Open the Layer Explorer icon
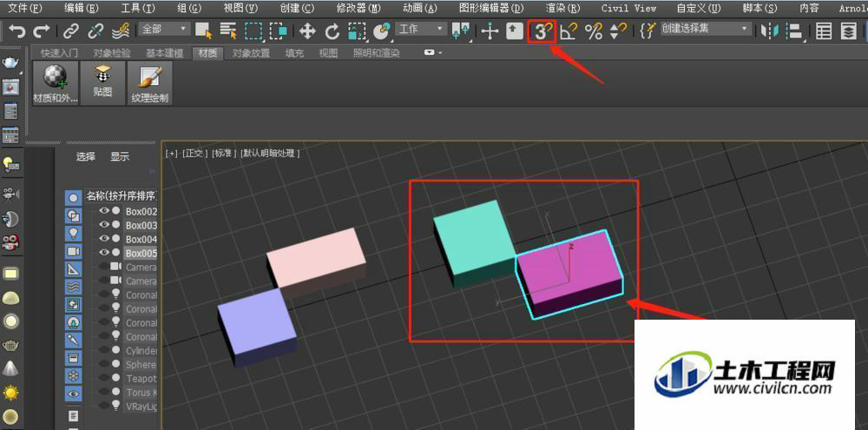The image size is (868, 430). (x=849, y=31)
